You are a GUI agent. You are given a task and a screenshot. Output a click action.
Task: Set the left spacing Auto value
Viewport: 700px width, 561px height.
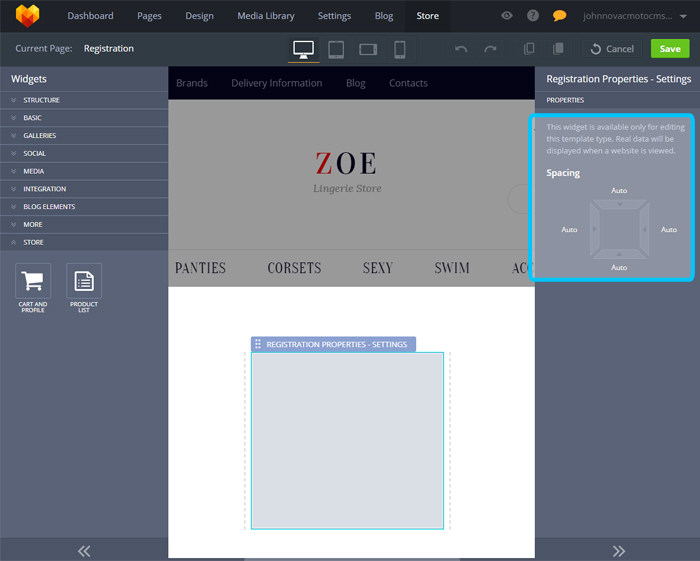coord(569,229)
